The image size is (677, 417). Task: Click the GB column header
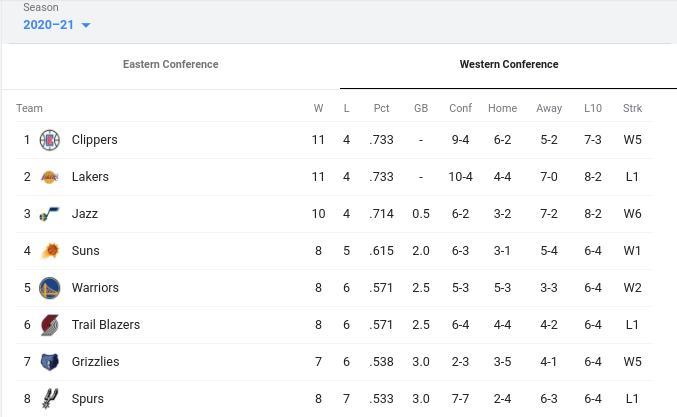(421, 108)
